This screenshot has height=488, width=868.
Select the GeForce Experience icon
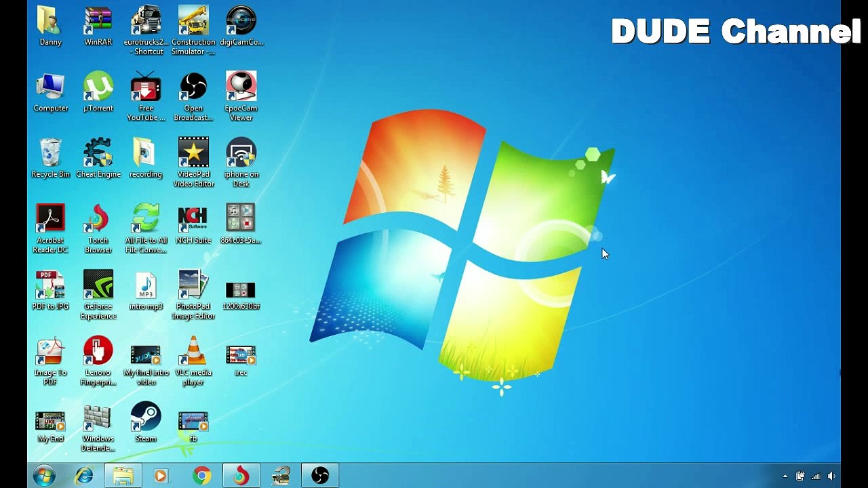coord(98,295)
